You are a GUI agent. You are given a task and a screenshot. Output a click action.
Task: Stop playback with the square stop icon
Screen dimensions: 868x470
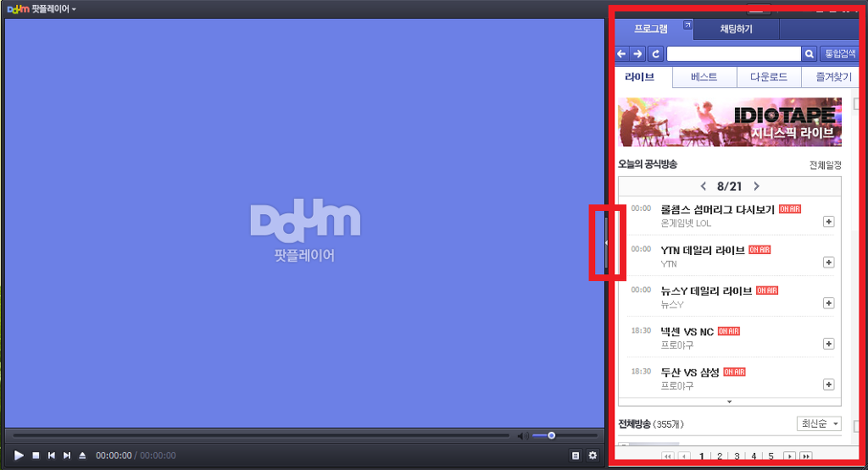point(36,456)
